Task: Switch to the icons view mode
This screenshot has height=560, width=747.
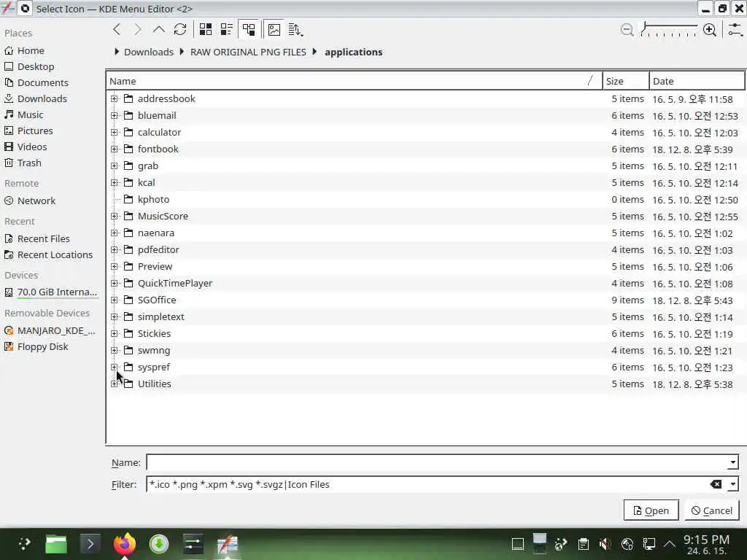Action: click(205, 29)
